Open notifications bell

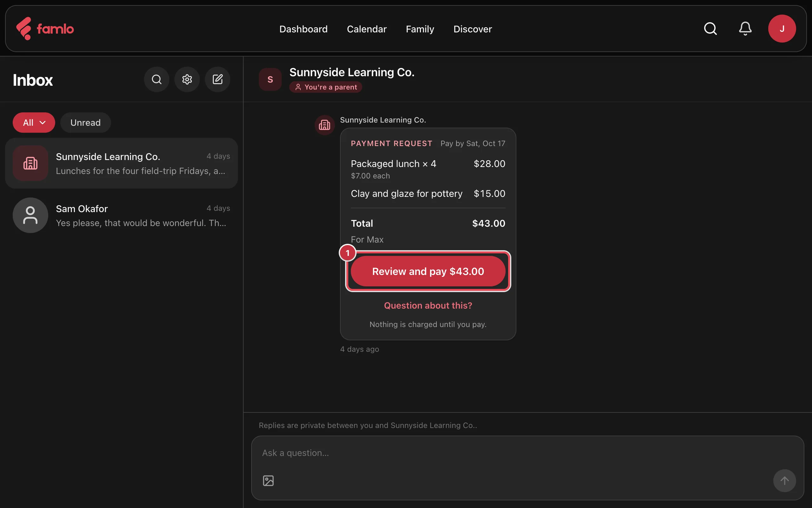pyautogui.click(x=745, y=29)
